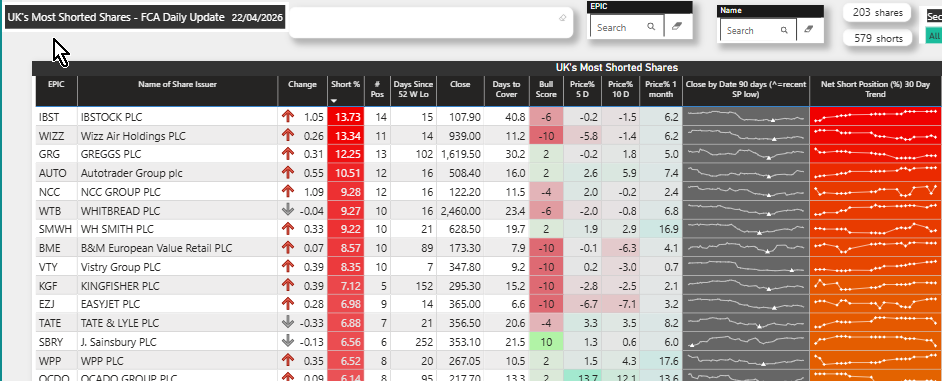Click the grey down arrow for J. Sainsbury

pyautogui.click(x=288, y=341)
